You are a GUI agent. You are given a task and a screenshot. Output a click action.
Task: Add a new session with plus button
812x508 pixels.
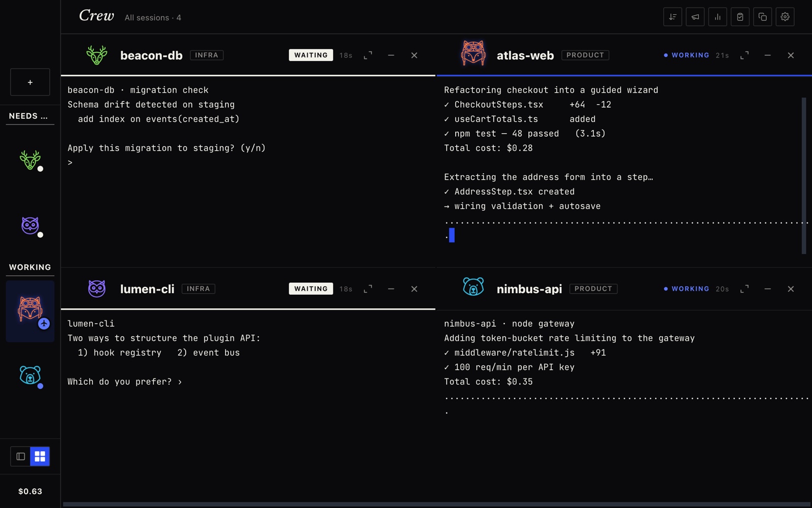pos(30,82)
